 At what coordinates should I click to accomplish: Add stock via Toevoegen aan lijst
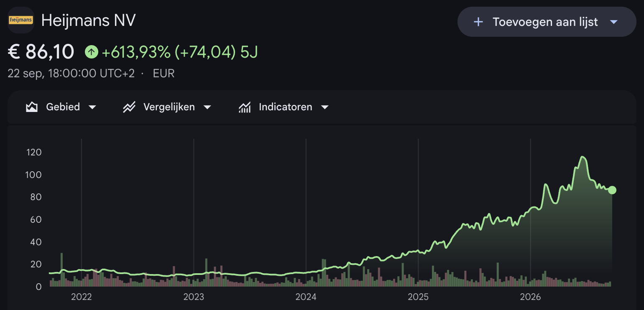pyautogui.click(x=547, y=22)
